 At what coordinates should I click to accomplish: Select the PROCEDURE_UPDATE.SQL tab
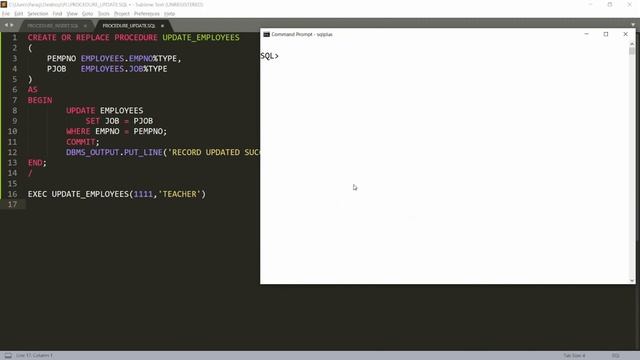pyautogui.click(x=129, y=26)
